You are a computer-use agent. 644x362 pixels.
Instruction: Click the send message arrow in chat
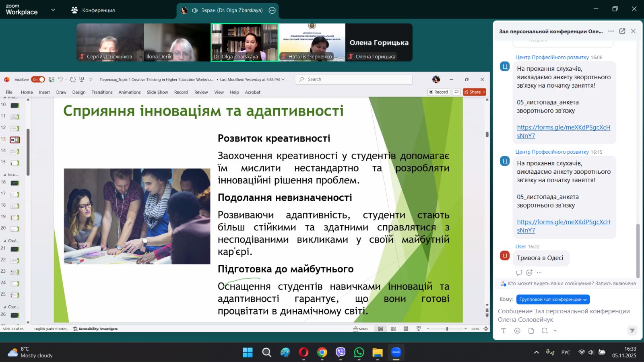coord(632,331)
